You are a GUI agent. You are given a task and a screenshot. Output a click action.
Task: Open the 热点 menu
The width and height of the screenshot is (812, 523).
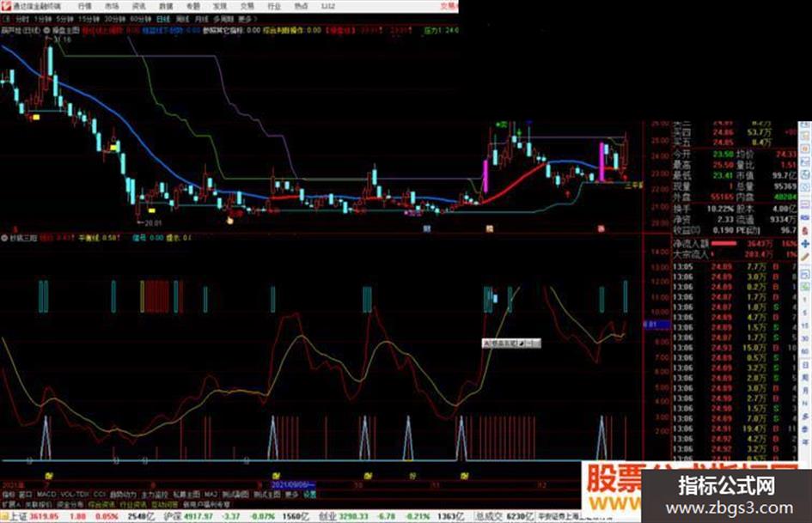pyautogui.click(x=301, y=6)
